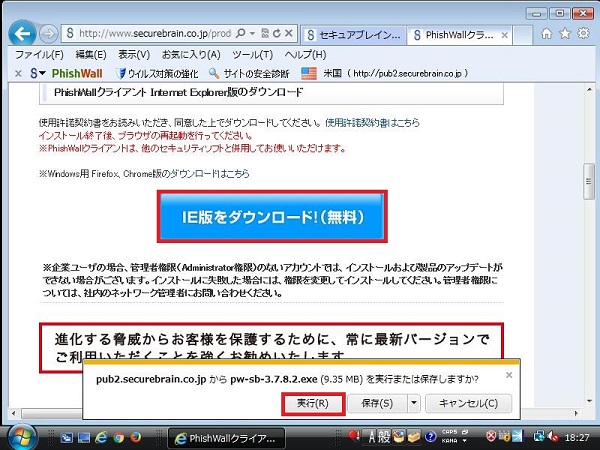The width and height of the screenshot is (600, 450).
Task: Click the IE版をダウンロード!(無料) button
Action: 272,217
